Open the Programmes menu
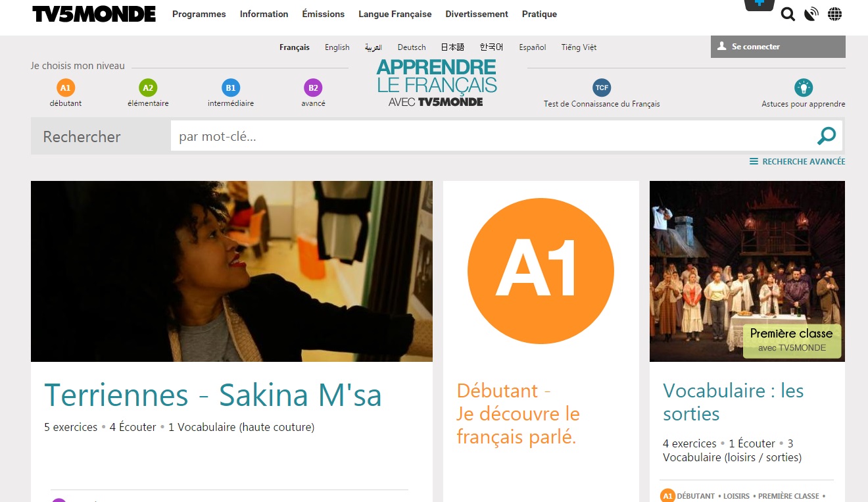868x502 pixels. 199,14
